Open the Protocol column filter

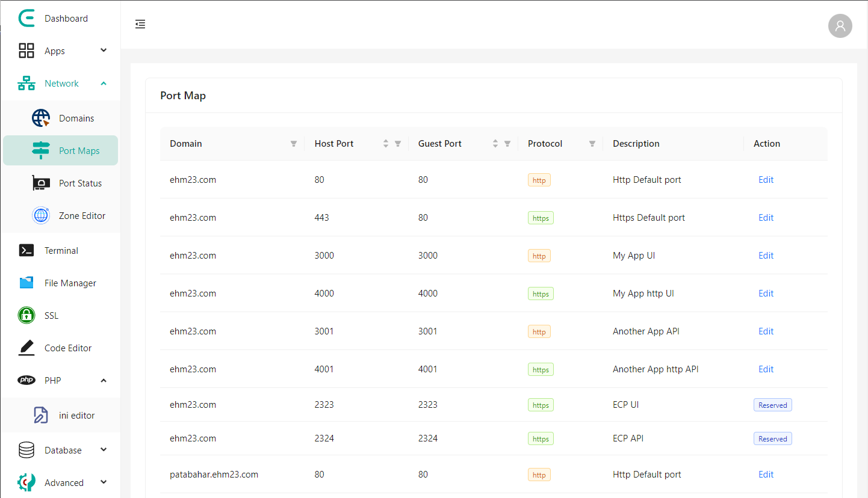tap(592, 144)
